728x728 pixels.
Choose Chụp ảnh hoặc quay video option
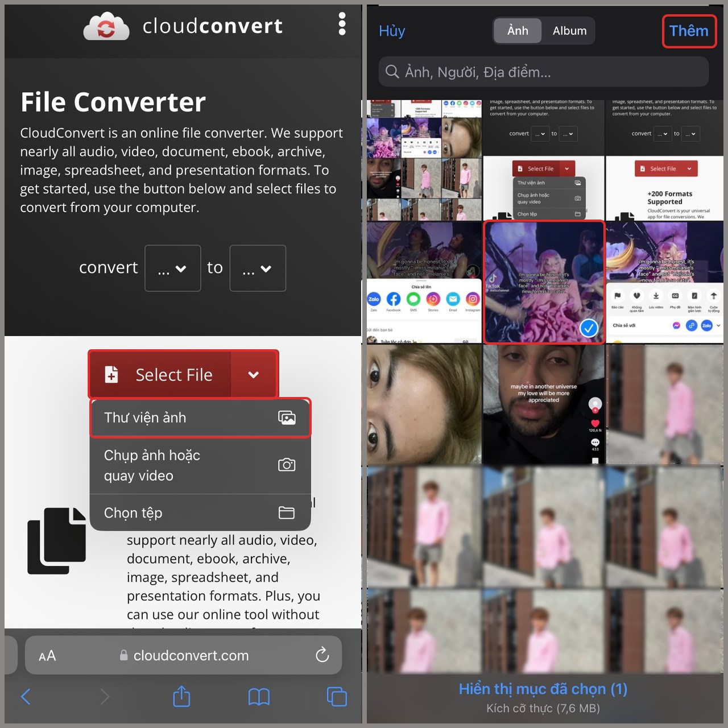(x=200, y=465)
